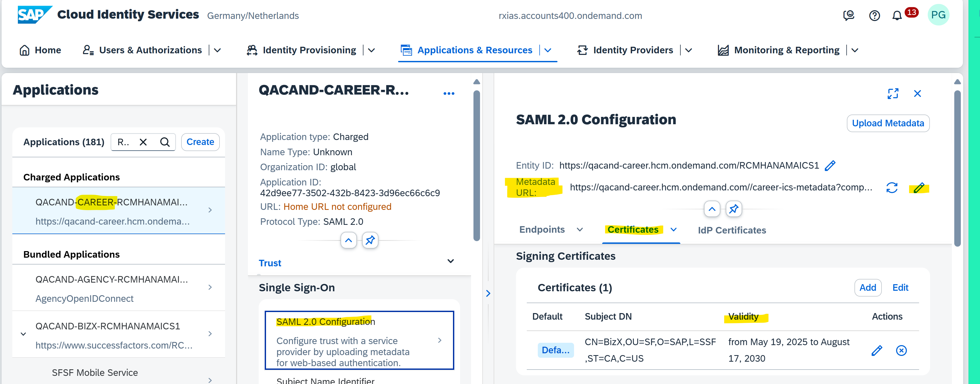Close the SAML 2.0 Configuration panel
This screenshot has width=980, height=384.
coord(917,94)
